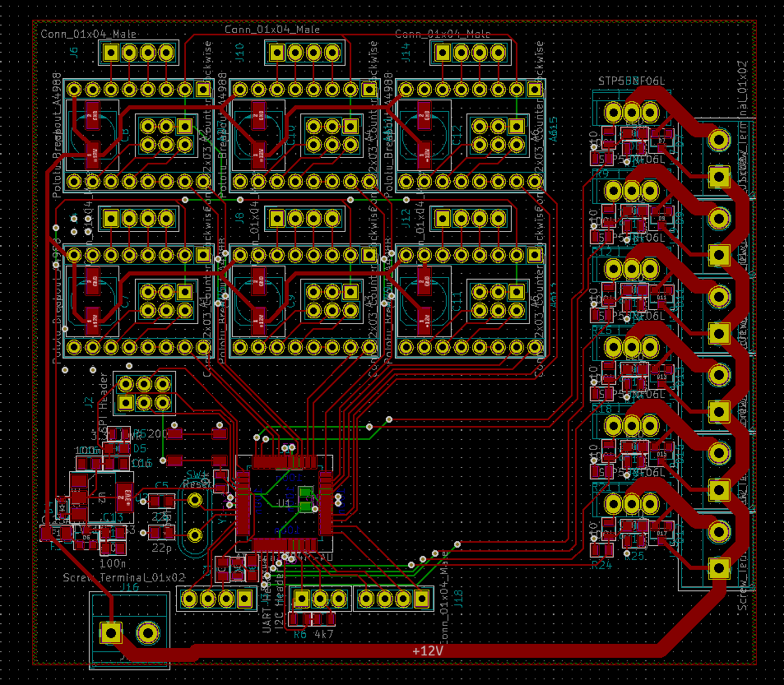Click the J12 reference label
This screenshot has height=685, width=784.
tap(406, 219)
